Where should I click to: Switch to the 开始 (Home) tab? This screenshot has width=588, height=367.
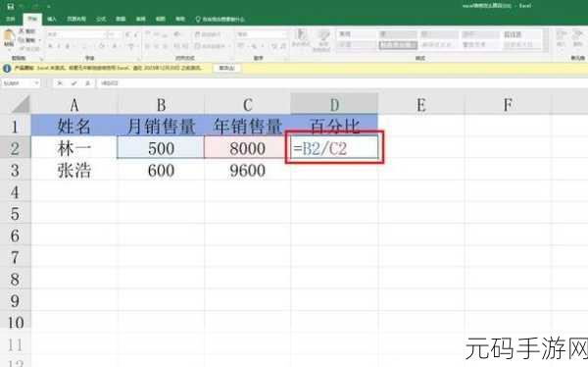[32, 19]
